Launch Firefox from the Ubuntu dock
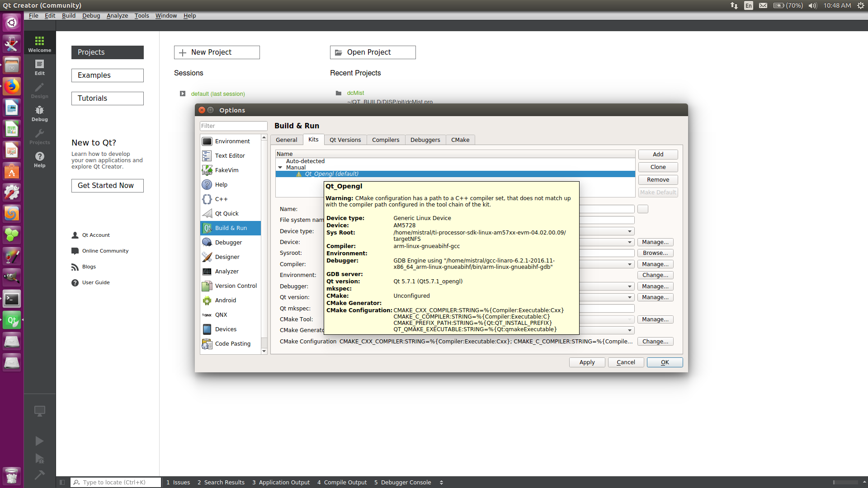868x488 pixels. (12, 86)
